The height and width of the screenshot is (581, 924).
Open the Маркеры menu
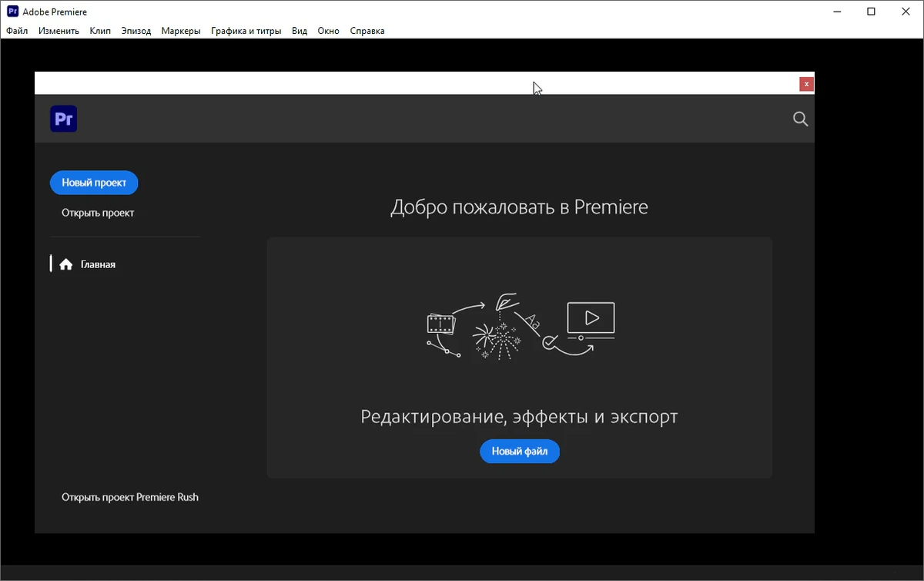(181, 31)
